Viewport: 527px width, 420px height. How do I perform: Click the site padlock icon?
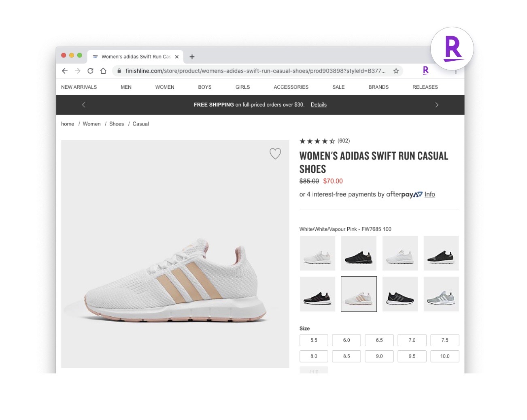point(119,71)
